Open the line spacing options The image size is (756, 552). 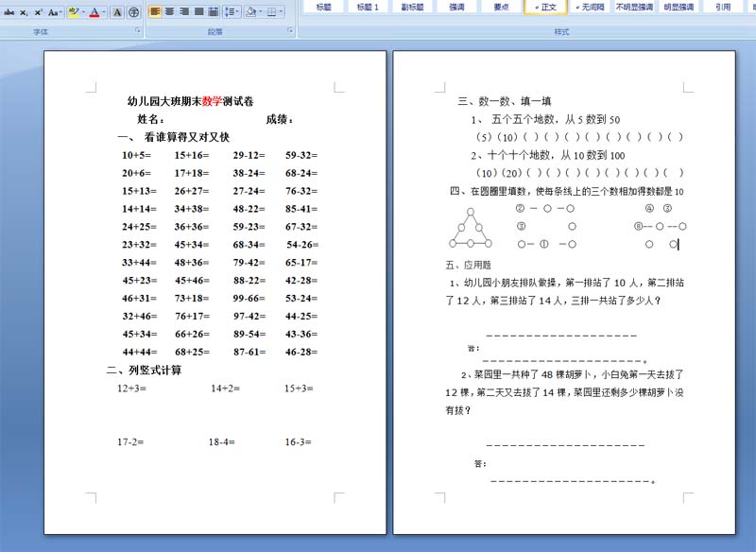pyautogui.click(x=232, y=11)
